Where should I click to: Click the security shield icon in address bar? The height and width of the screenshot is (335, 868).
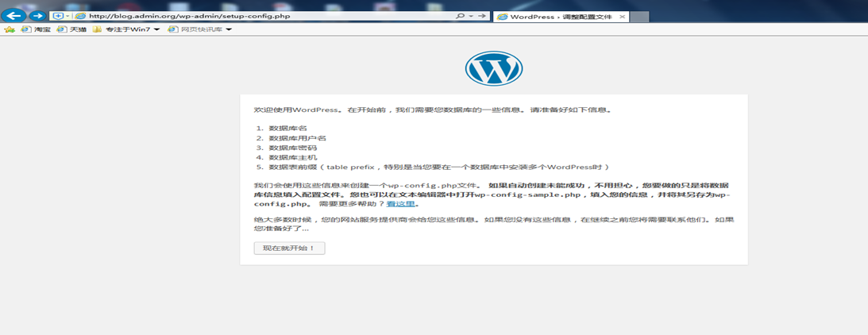point(57,16)
